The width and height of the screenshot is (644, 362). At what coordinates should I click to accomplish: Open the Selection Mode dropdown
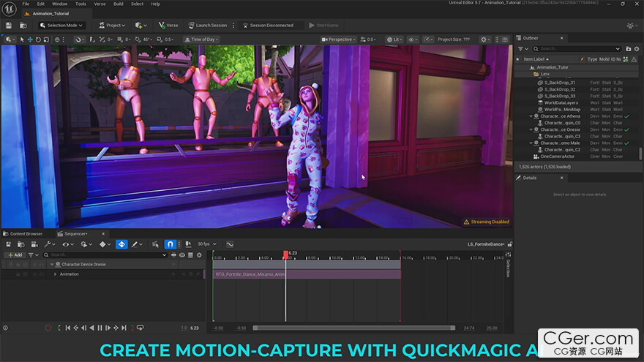click(61, 25)
